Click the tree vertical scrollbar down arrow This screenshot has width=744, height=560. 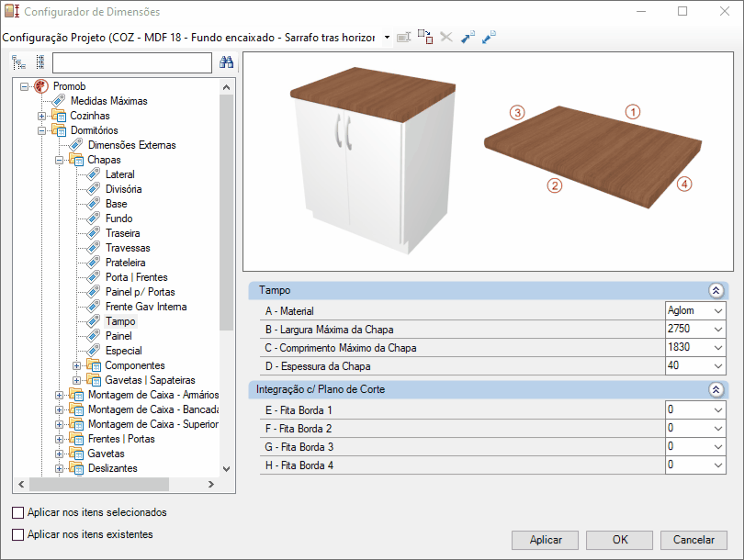point(226,469)
